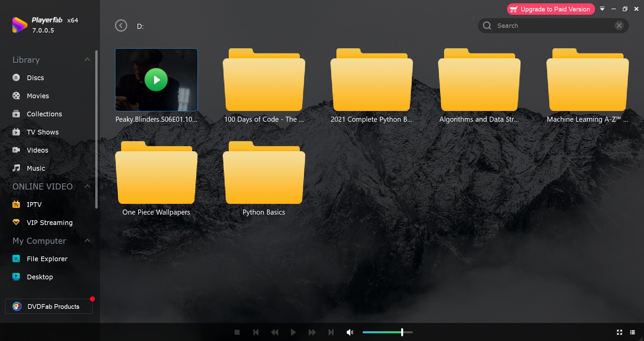Play the Peaky.Blinders.S06E01 video thumbnail

(x=156, y=80)
